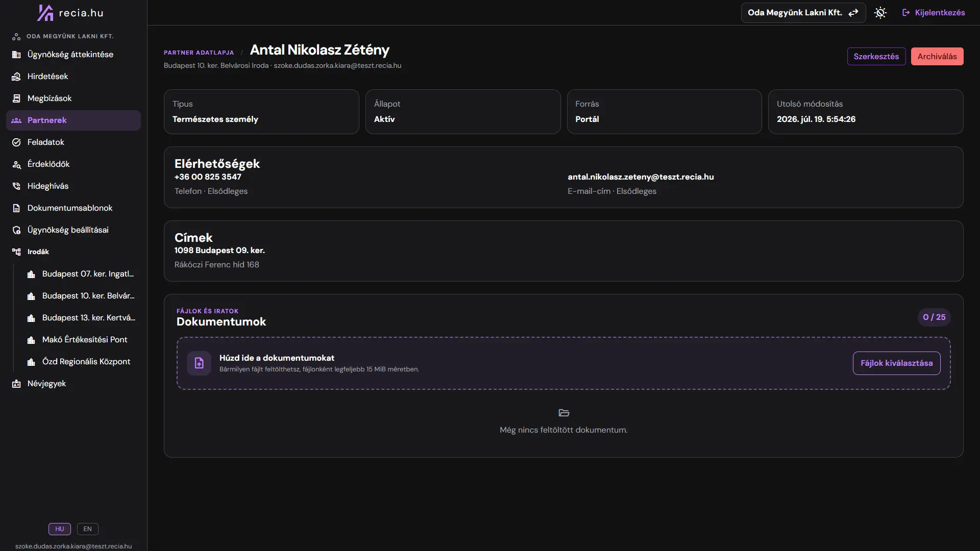
Task: Open Megbízások in the sidebar
Action: 73,98
